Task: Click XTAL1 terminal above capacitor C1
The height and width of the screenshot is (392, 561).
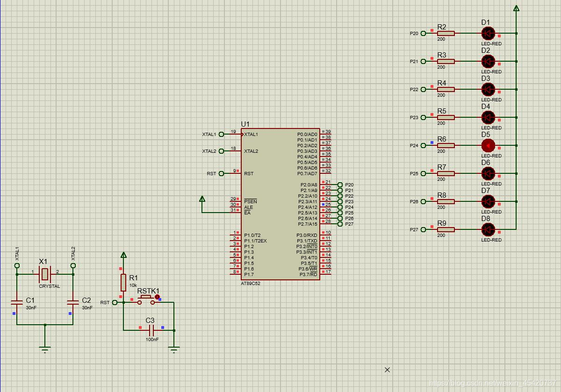Action: tap(17, 265)
